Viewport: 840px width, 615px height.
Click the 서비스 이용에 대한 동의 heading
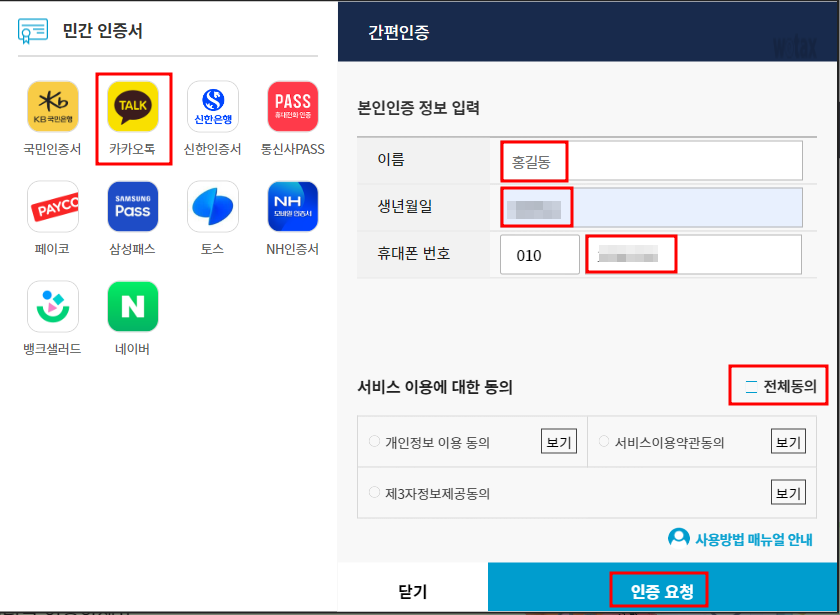pos(435,387)
